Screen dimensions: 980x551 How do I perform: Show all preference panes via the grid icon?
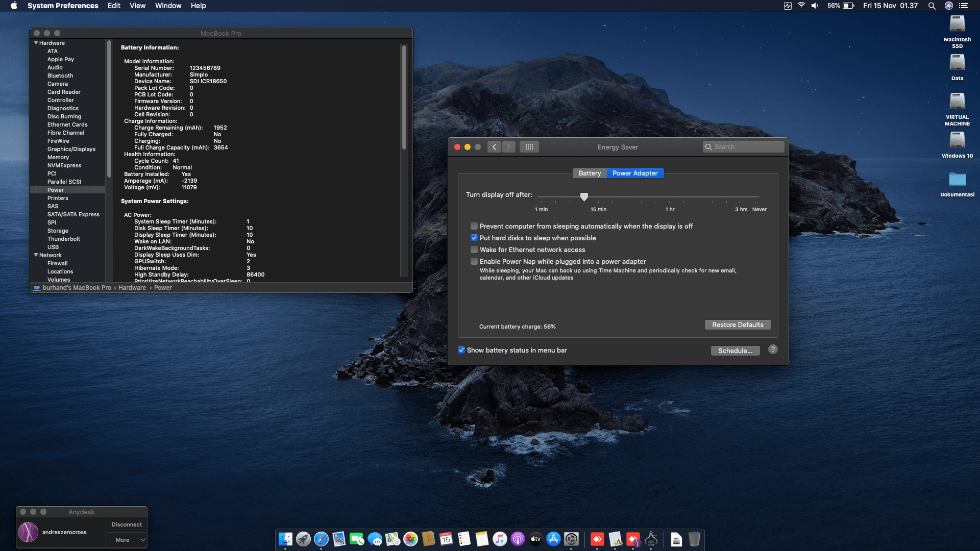tap(529, 147)
